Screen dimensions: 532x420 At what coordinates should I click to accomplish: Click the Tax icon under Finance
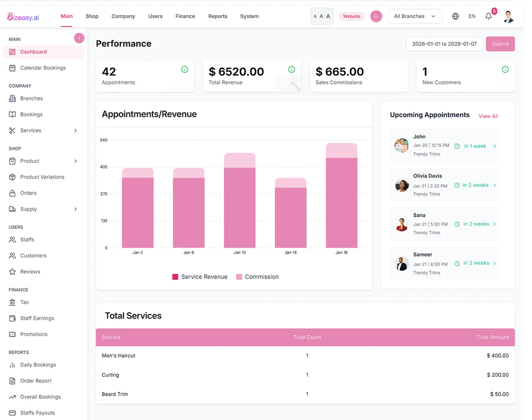12,302
